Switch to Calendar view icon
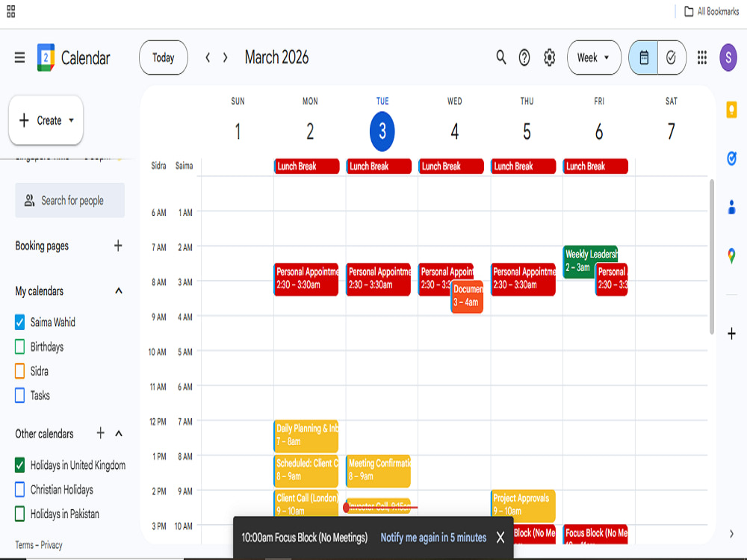This screenshot has height=560, width=747. pos(644,57)
